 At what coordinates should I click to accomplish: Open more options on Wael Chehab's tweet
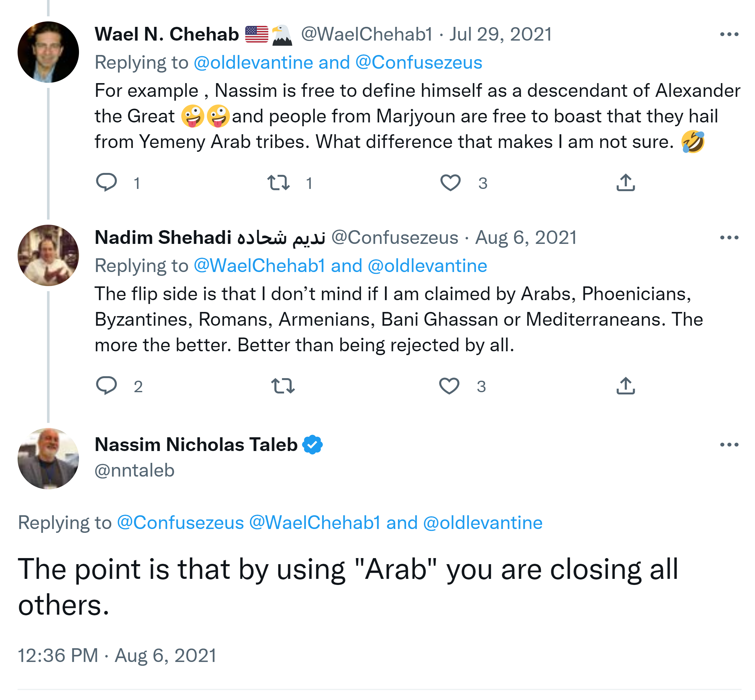(729, 35)
